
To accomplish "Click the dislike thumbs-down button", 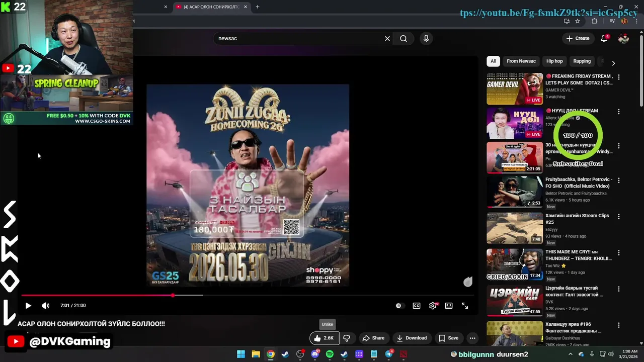I will click(347, 338).
